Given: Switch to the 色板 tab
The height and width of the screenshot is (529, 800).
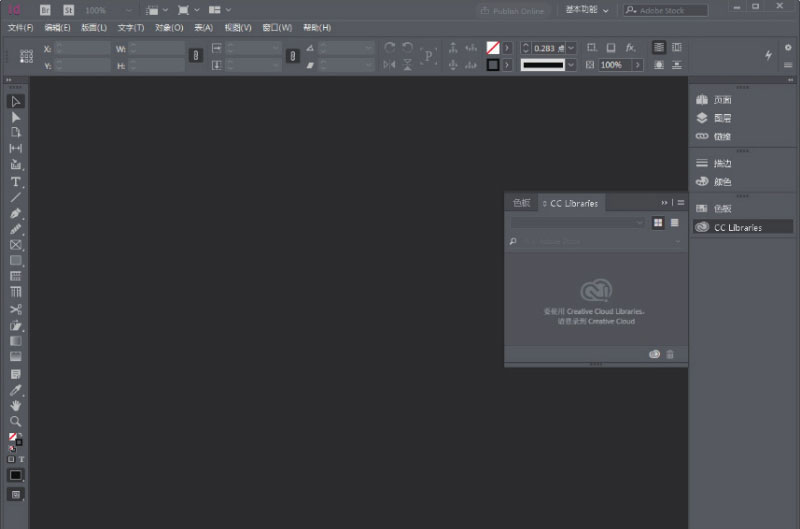Looking at the screenshot, I should click(x=521, y=203).
